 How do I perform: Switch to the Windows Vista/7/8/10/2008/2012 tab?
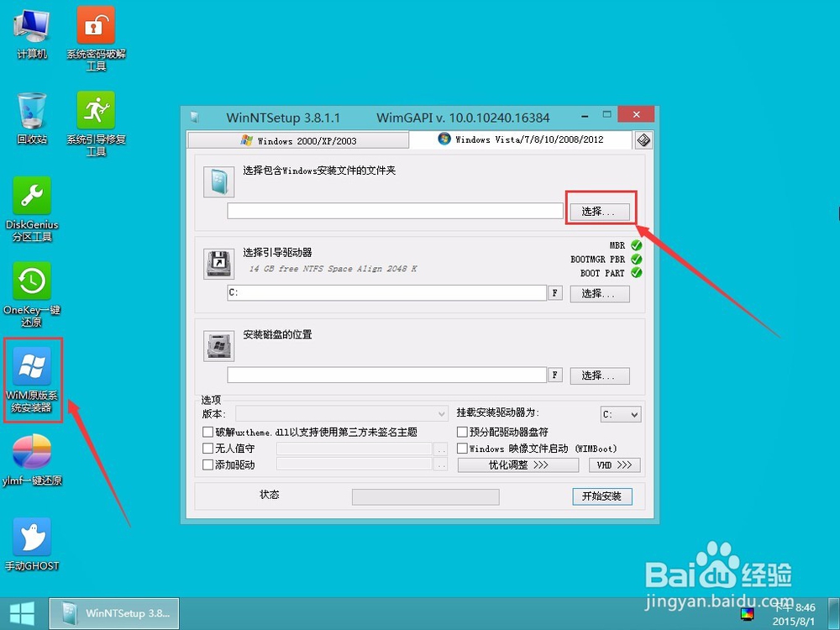521,139
